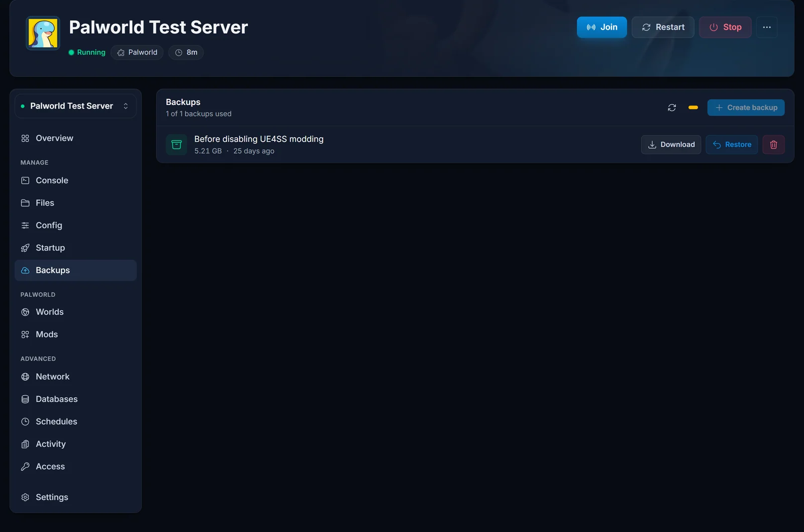Viewport: 804px width, 532px height.
Task: Open the Databases page
Action: pos(75,399)
